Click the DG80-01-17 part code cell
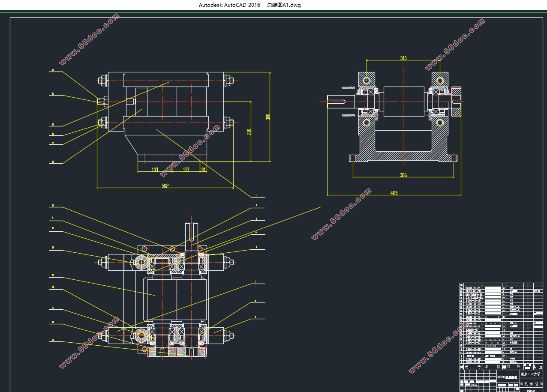Viewport: 547px width, 392px height. click(473, 307)
